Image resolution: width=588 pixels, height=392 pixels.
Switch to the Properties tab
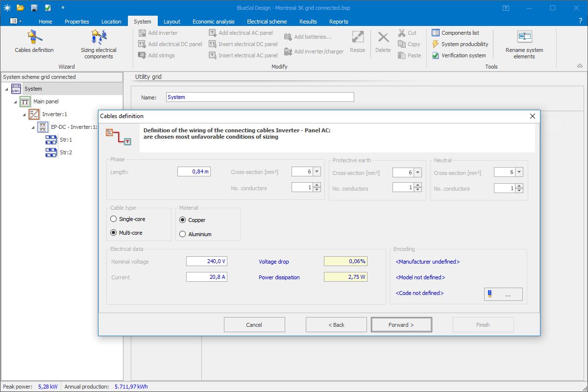[x=77, y=21]
